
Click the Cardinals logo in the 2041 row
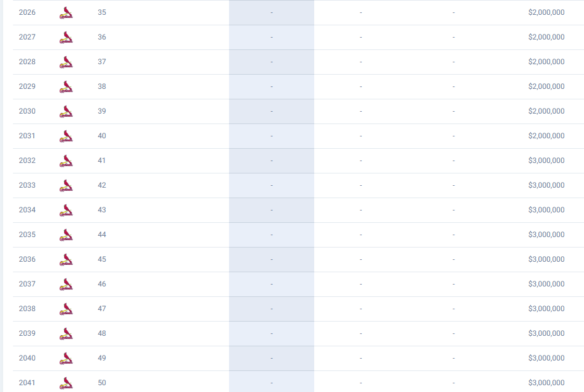66,383
